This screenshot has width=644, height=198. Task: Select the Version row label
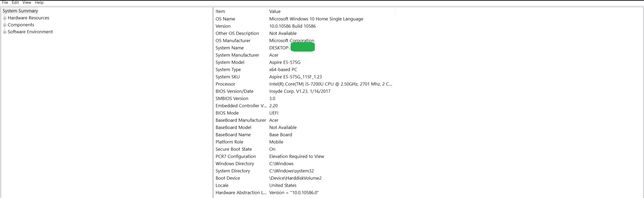click(223, 26)
